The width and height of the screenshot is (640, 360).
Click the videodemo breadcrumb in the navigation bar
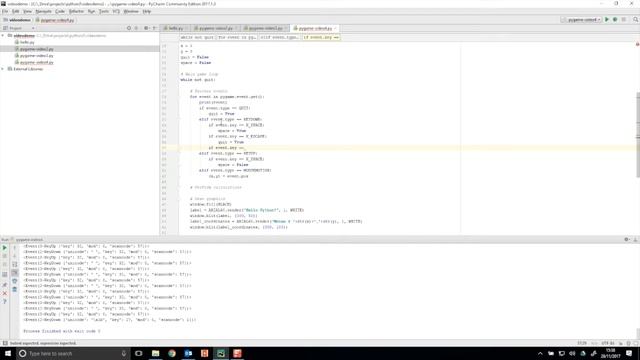point(17,20)
